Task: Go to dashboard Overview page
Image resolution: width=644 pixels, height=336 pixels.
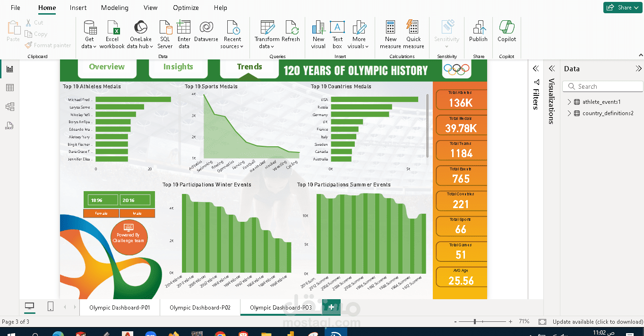Action: point(107,67)
